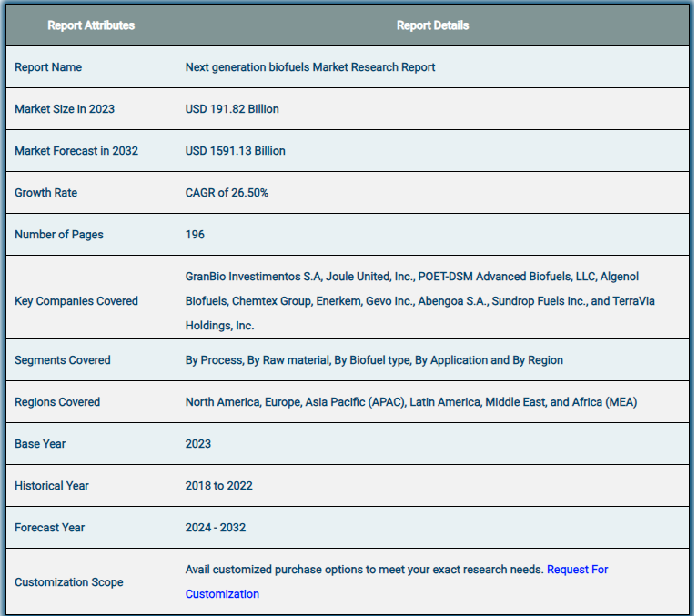This screenshot has width=697, height=616.
Task: Click the Historical Year label
Action: point(52,485)
